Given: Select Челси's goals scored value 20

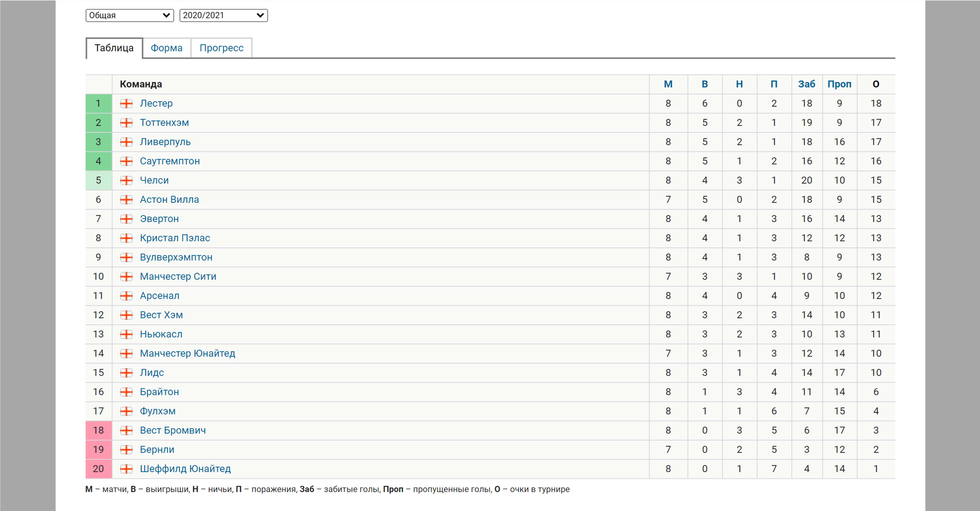Looking at the screenshot, I should [x=806, y=180].
